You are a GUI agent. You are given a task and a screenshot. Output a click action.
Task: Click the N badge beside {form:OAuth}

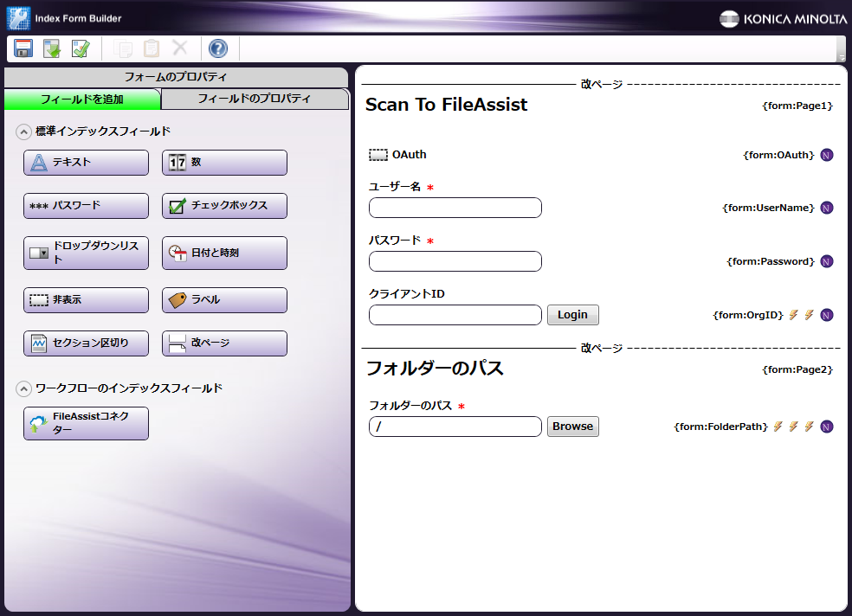(x=827, y=155)
